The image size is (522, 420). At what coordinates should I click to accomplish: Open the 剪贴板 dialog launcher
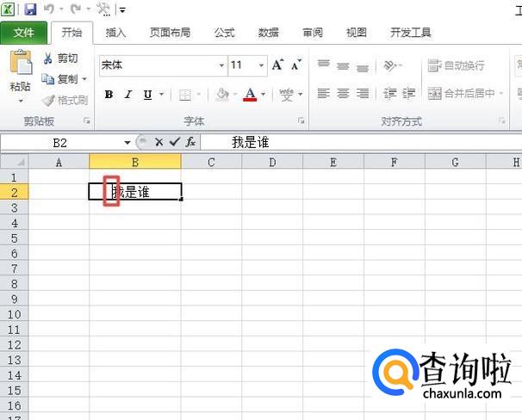click(x=87, y=121)
